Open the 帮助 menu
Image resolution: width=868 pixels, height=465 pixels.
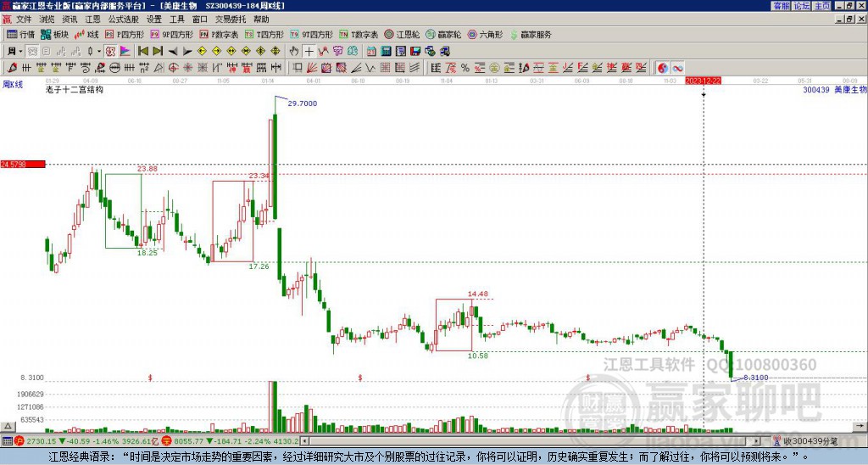(261, 20)
